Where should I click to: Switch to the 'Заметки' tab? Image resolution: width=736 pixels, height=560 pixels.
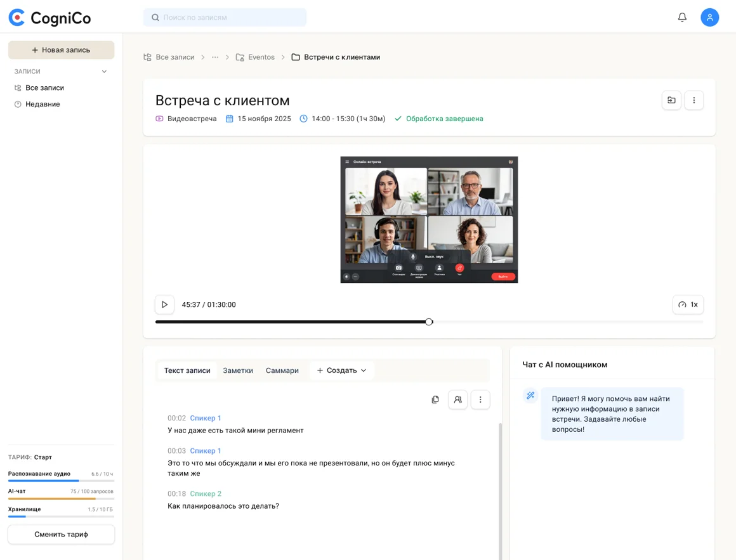tap(238, 370)
